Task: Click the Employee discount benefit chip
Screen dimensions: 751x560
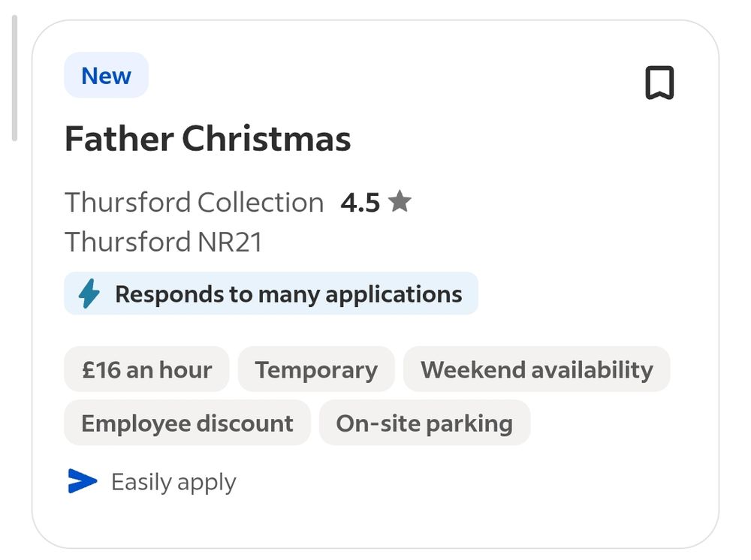Action: pyautogui.click(x=187, y=423)
